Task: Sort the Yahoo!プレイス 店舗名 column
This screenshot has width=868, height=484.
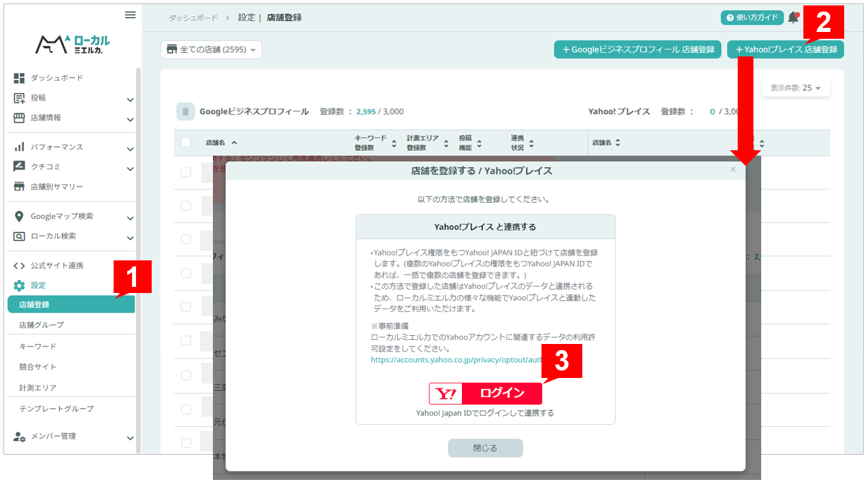Action: tap(618, 143)
